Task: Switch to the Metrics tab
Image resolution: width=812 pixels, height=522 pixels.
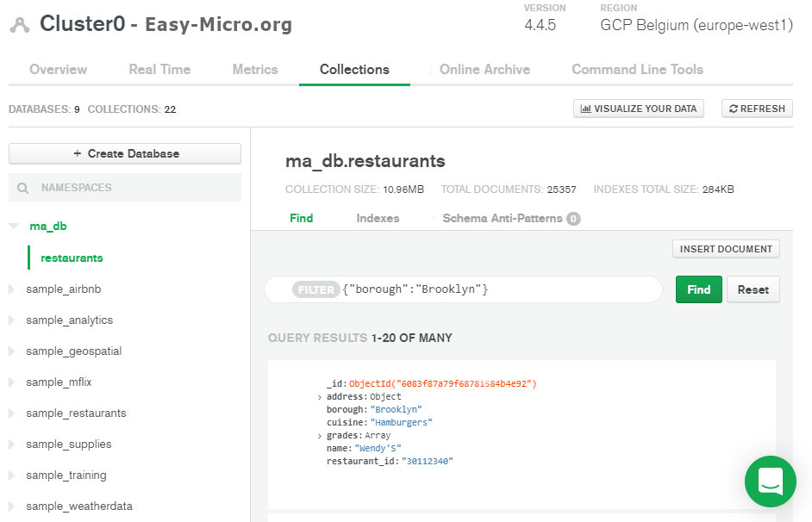Action: pos(255,69)
